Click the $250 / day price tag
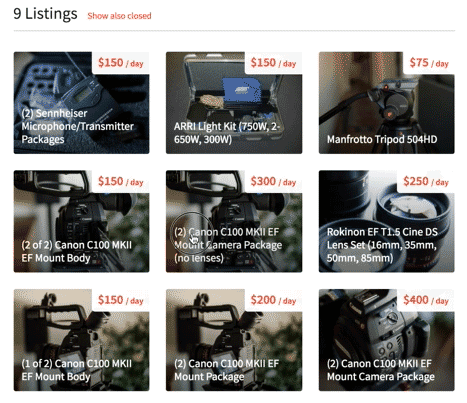The width and height of the screenshot is (467, 403). (x=426, y=181)
